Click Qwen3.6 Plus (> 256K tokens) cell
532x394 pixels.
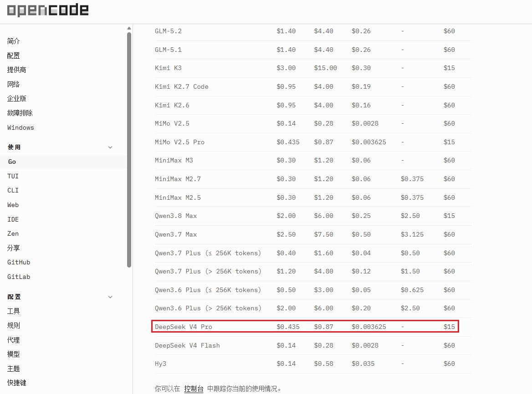tap(208, 308)
